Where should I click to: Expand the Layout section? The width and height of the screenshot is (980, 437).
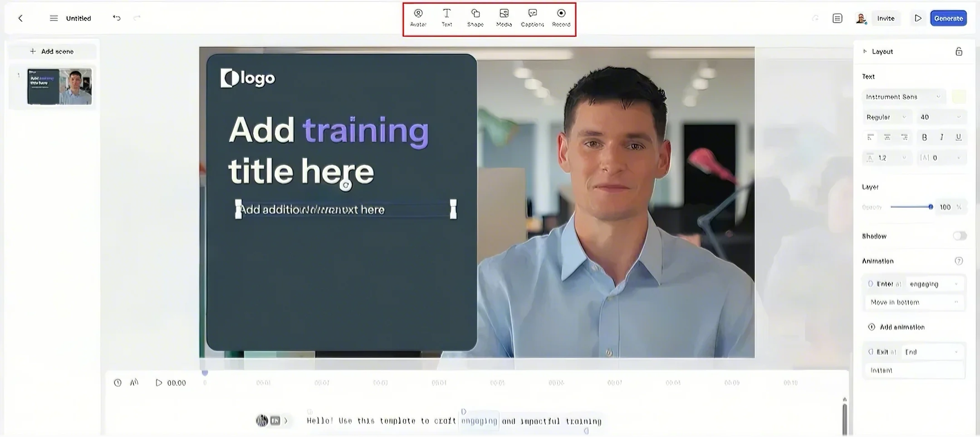878,52
